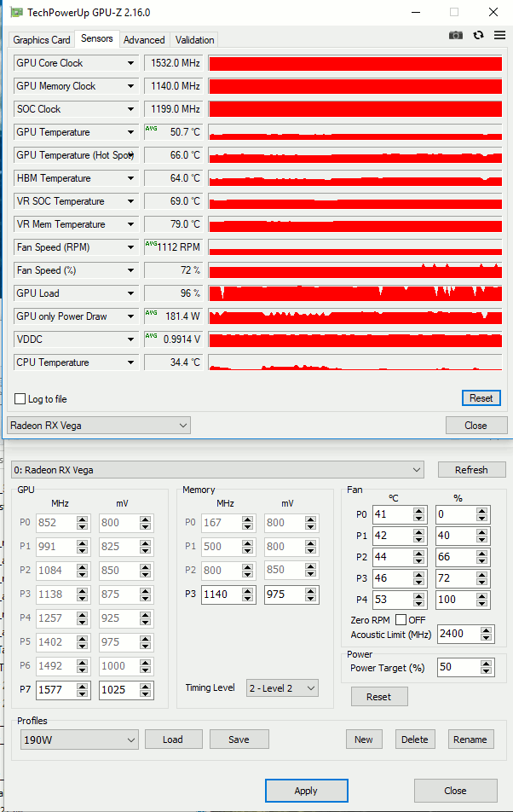The height and width of the screenshot is (812, 513).
Task: Click the Apply button
Action: (x=306, y=791)
